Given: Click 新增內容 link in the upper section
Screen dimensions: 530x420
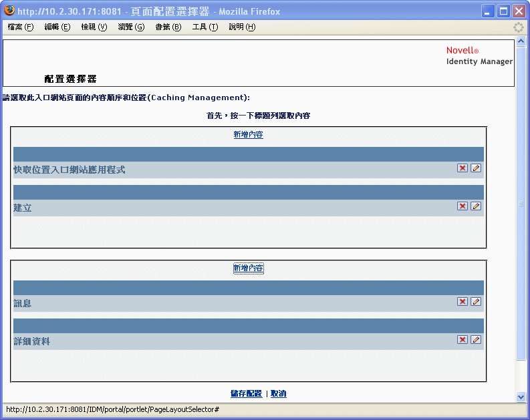Looking at the screenshot, I should (248, 134).
